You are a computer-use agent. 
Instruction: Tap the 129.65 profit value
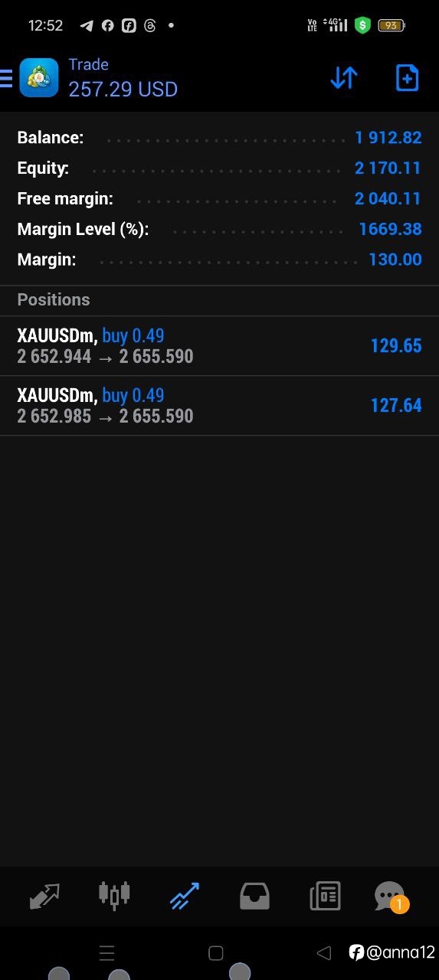click(396, 346)
